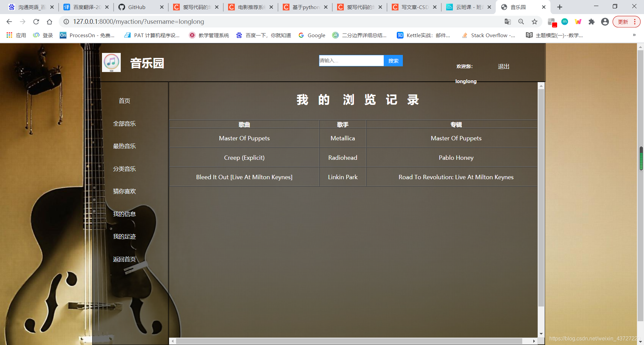Switch to the 电影推荐系统 tab

pos(250,7)
